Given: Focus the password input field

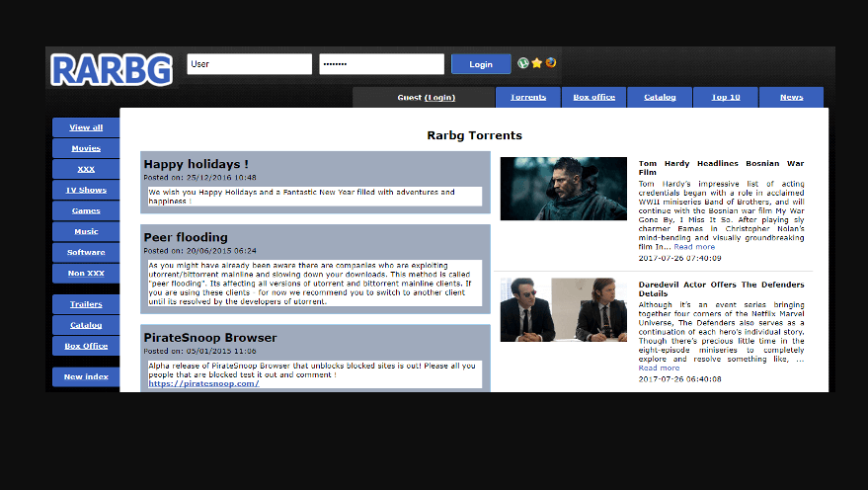Looking at the screenshot, I should (381, 64).
